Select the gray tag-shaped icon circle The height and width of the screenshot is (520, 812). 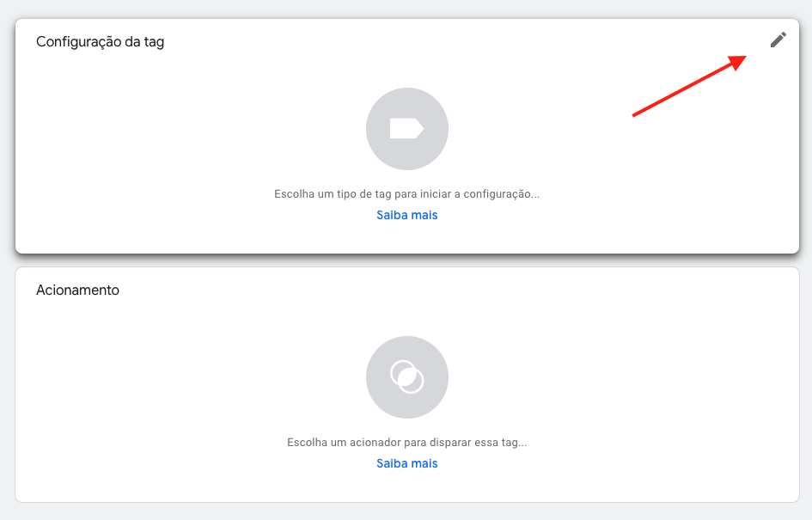(x=407, y=129)
